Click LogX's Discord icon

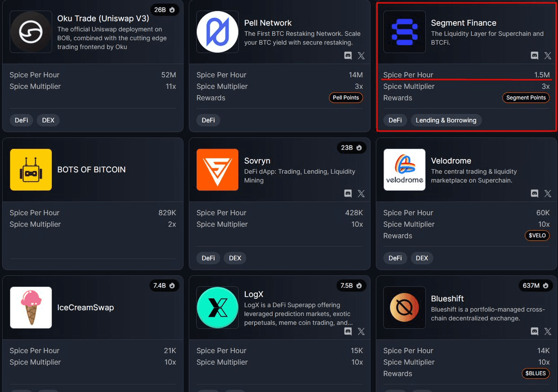click(348, 332)
